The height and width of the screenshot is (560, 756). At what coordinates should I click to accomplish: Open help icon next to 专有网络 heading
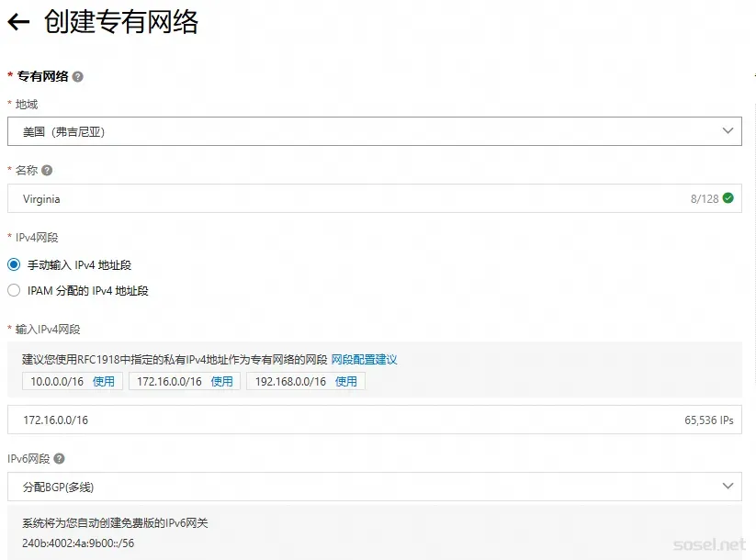pyautogui.click(x=78, y=76)
